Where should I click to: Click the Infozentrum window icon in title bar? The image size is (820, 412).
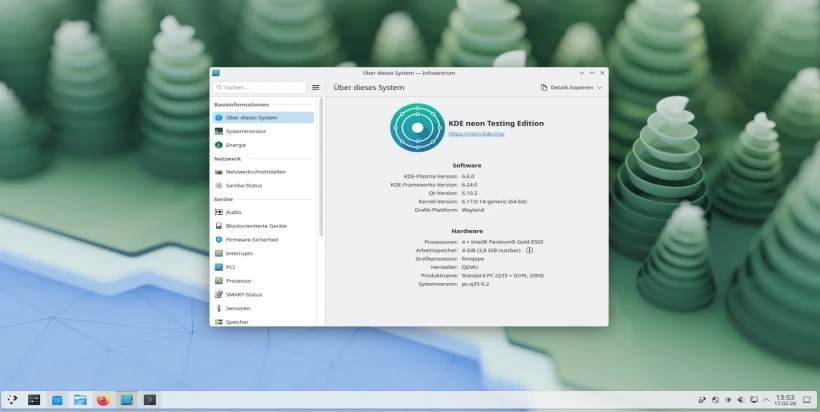216,73
